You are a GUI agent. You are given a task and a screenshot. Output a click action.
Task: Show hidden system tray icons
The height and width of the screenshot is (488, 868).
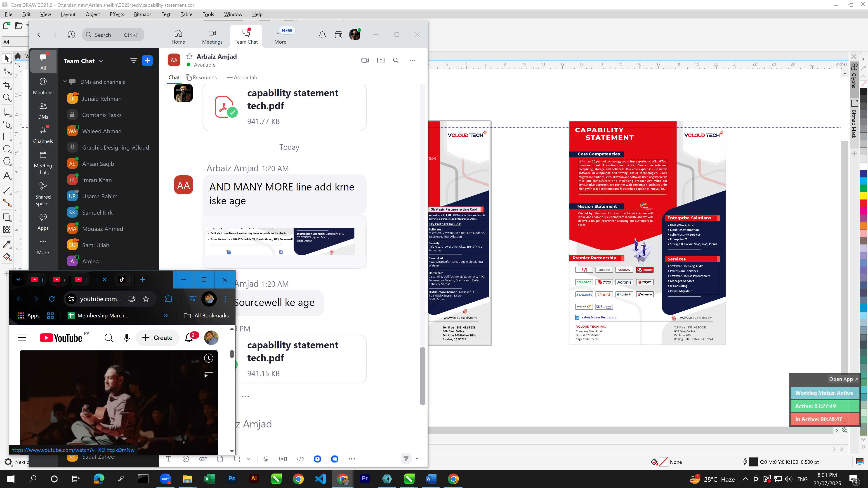[745, 479]
